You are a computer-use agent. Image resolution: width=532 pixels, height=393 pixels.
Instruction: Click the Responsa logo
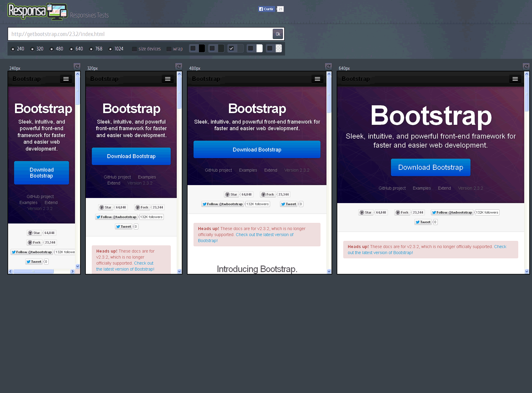38,11
